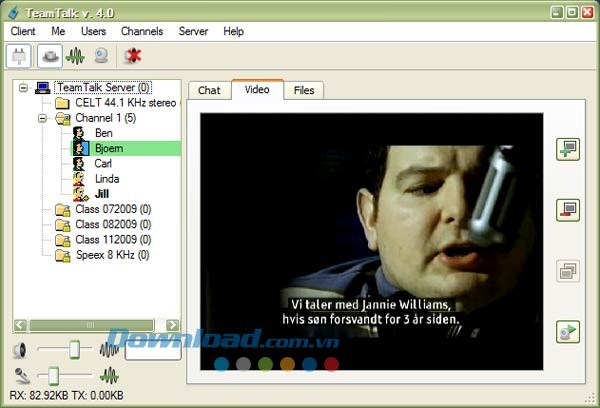The image size is (600, 408).
Task: Collapse the TeamTalk Server tree node
Action: pyautogui.click(x=23, y=88)
